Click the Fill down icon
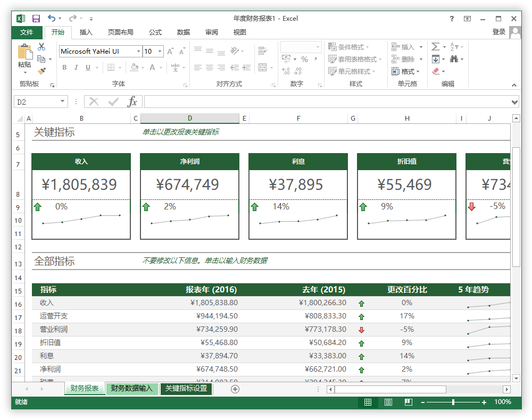Image resolution: width=532 pixels, height=420 pixels. 436,60
